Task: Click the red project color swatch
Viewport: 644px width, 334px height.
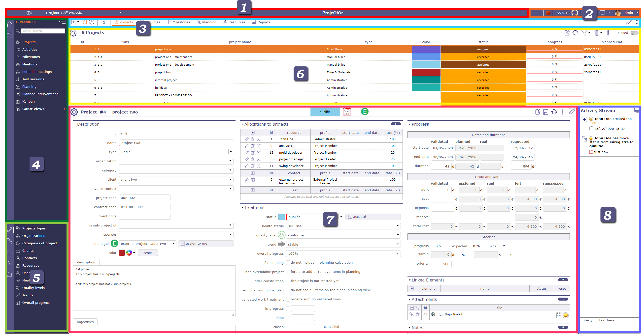Action: tap(122, 253)
